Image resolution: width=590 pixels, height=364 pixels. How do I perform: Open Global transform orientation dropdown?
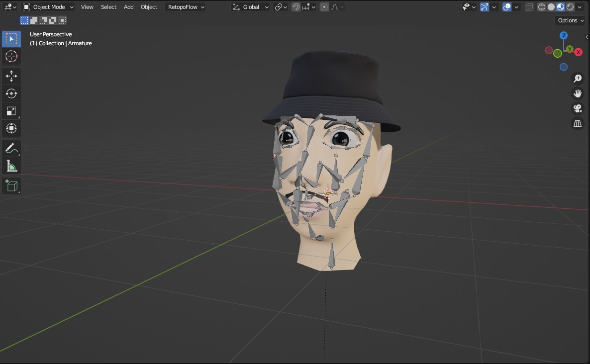click(x=250, y=7)
